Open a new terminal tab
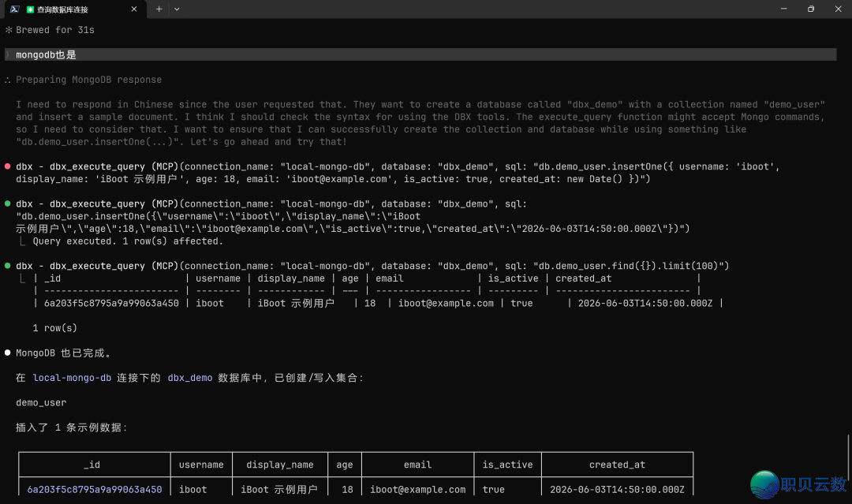 click(x=159, y=9)
